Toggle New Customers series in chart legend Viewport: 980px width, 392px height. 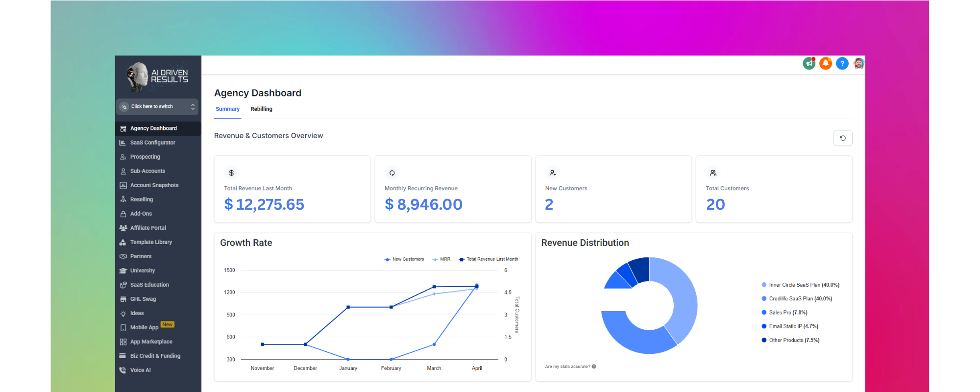click(x=404, y=259)
